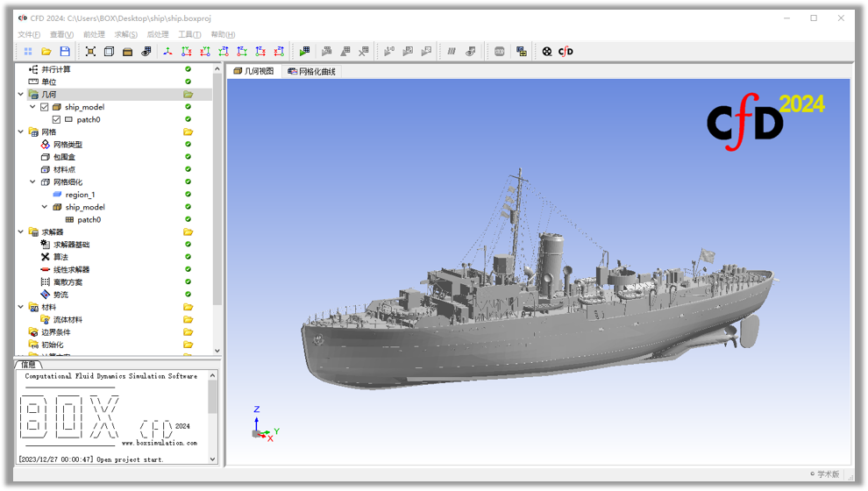Image resolution: width=868 pixels, height=491 pixels.
Task: Click the coordinate axes view icon
Action: tap(167, 52)
